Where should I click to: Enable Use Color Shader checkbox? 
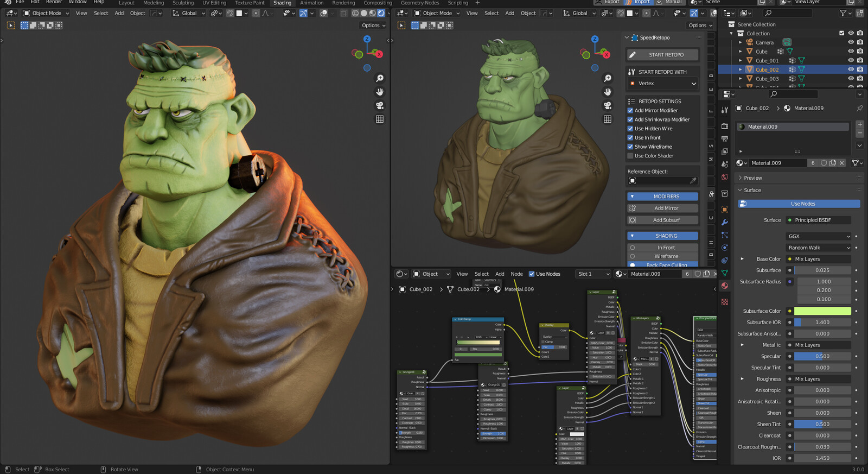630,156
